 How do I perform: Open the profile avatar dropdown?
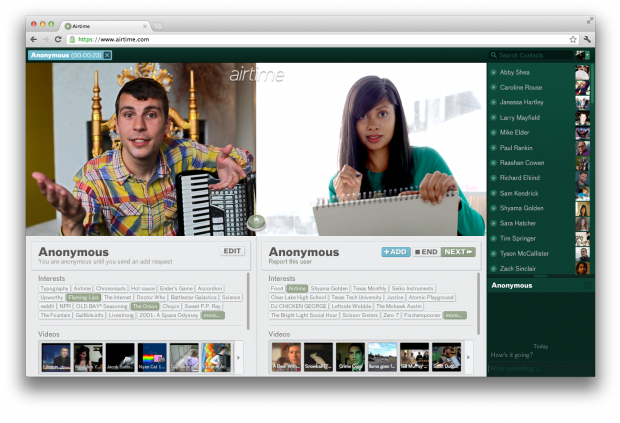coord(582,55)
